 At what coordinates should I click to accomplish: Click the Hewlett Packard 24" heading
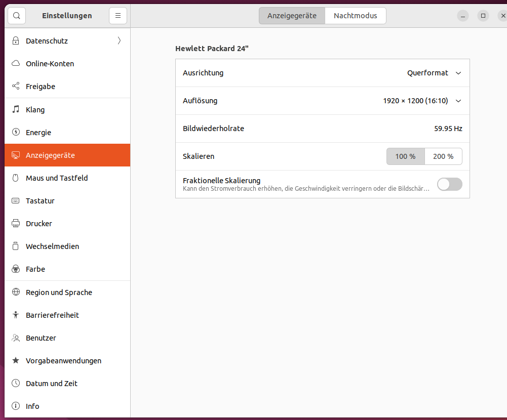click(212, 49)
